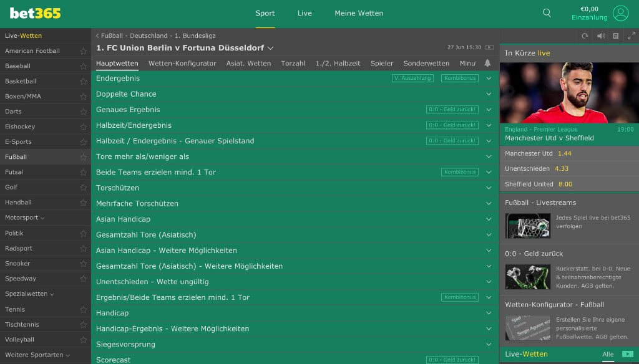Favorite Baseball with star icon
This screenshot has height=364, width=639.
83,66
